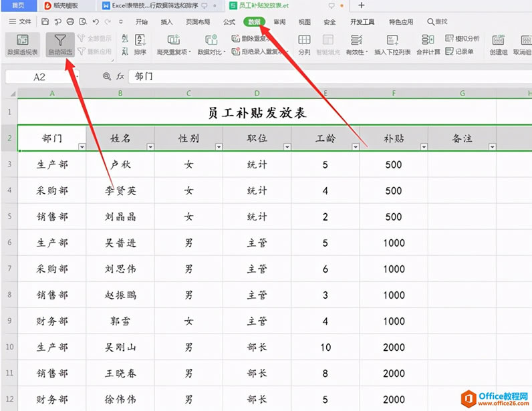532x411 pixels.
Task: Click the fx insert function icon
Action: 120,76
